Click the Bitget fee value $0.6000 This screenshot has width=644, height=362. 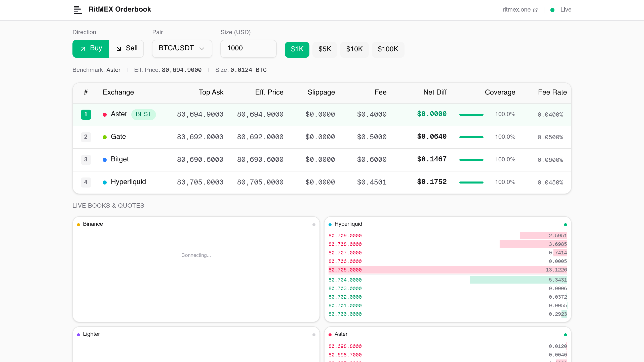372,160
